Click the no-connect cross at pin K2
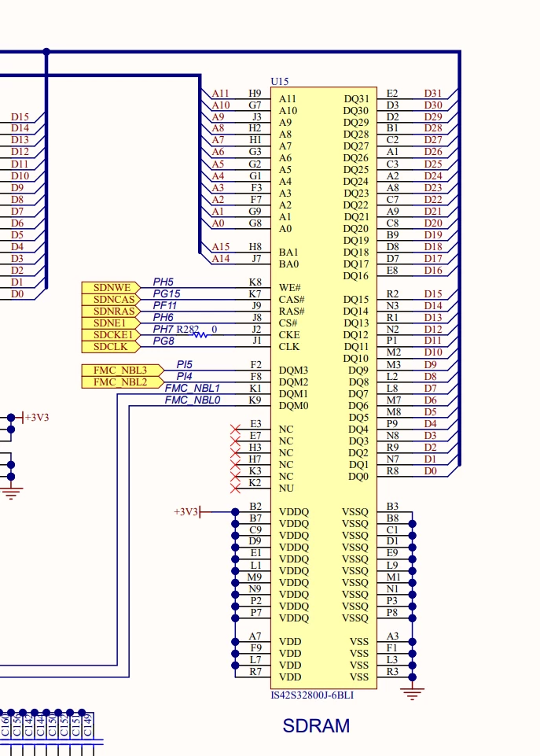540x756 pixels. point(235,489)
